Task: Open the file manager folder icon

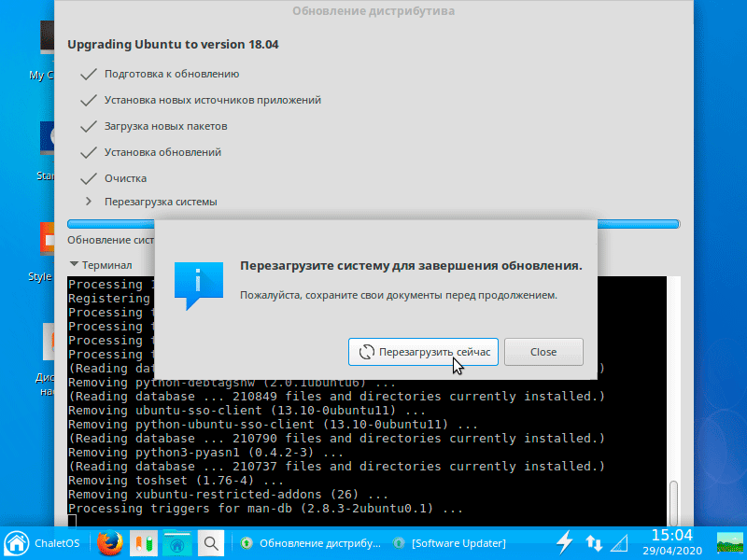Action: click(176, 543)
